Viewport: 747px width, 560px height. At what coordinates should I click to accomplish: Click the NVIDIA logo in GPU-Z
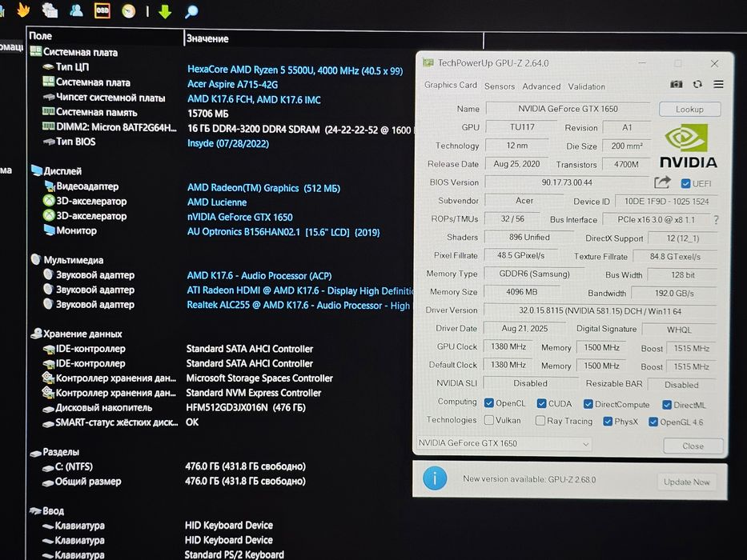[688, 146]
